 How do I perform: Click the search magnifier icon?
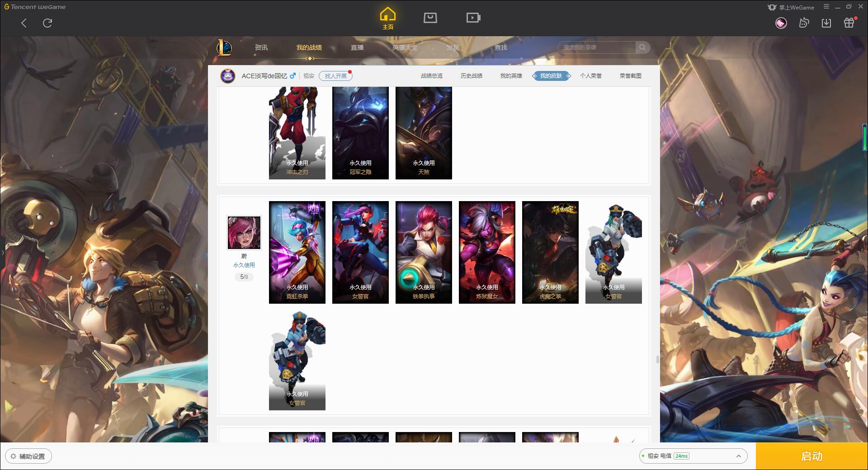[642, 47]
